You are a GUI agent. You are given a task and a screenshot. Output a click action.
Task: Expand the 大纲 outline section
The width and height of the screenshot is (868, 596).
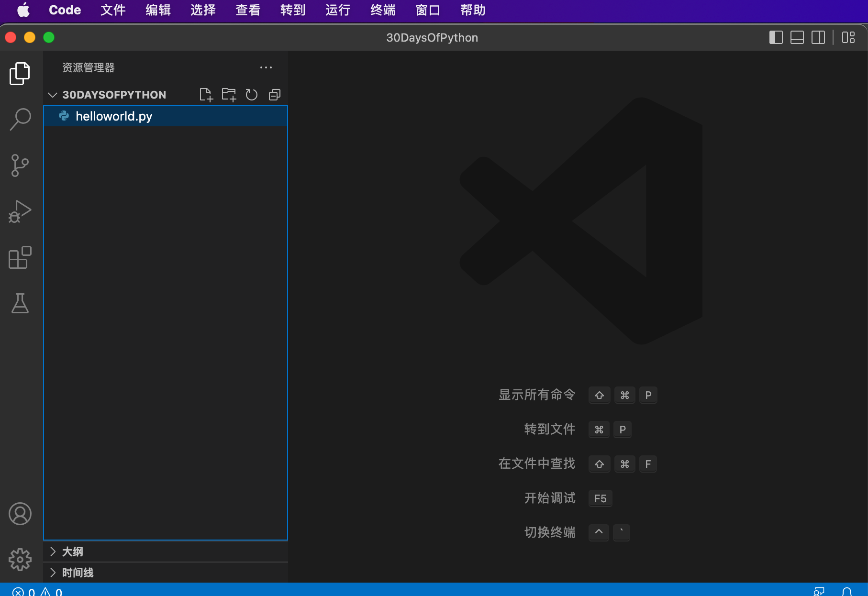166,552
